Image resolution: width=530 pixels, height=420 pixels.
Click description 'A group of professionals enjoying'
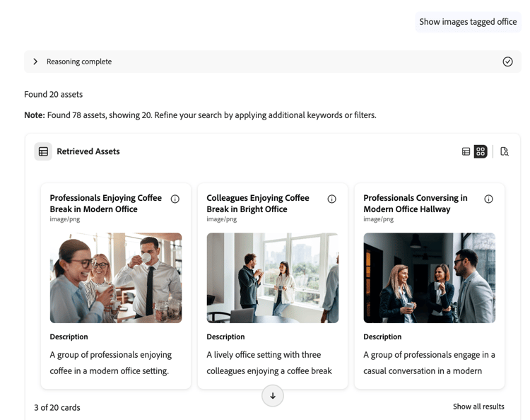[x=110, y=355]
